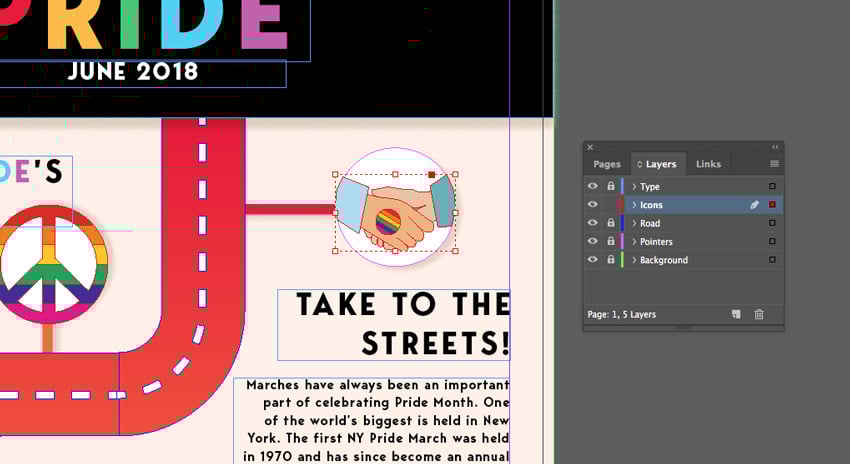Viewport: 850px width, 464px height.
Task: Click the Pointers layer selection square
Action: tap(772, 241)
